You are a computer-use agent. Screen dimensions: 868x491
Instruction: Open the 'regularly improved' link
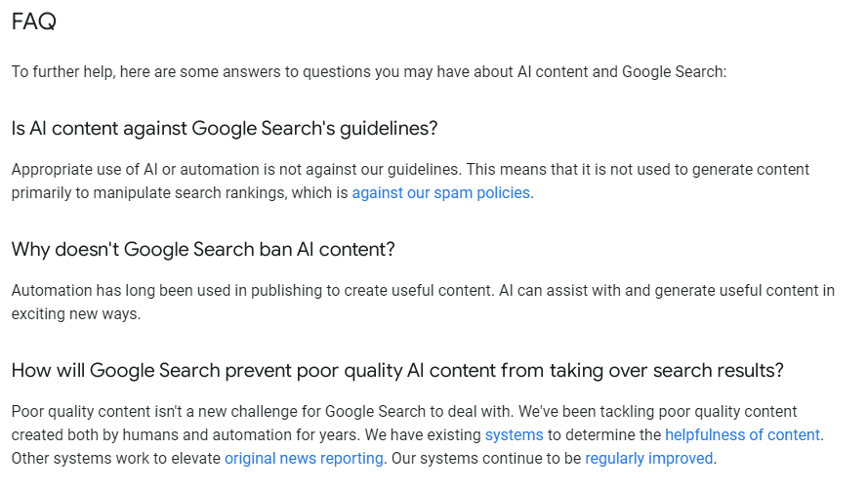point(648,459)
